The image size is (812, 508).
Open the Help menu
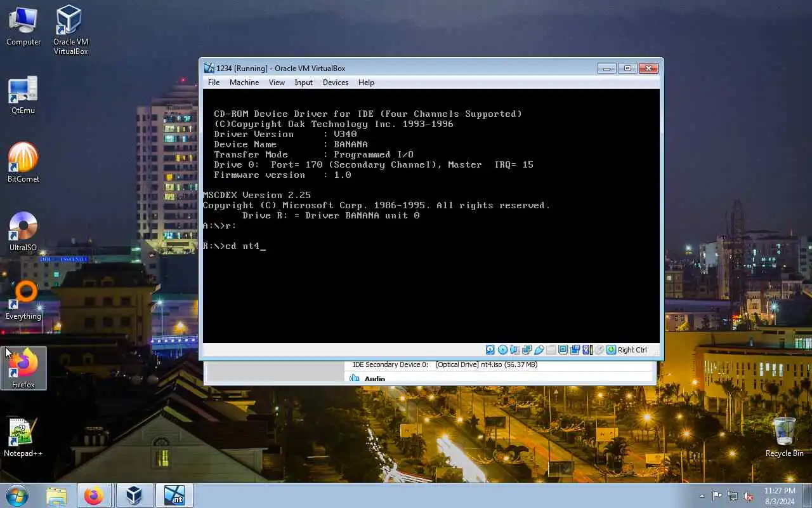pos(366,83)
